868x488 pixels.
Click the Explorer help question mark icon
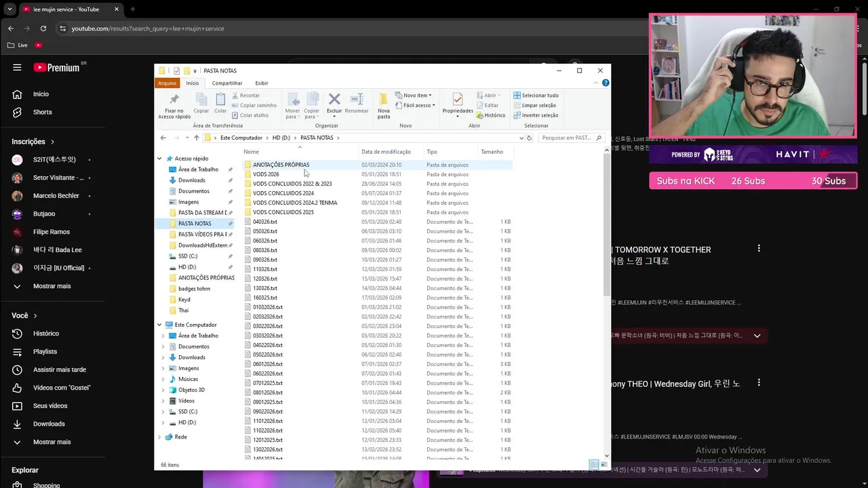[x=606, y=83]
